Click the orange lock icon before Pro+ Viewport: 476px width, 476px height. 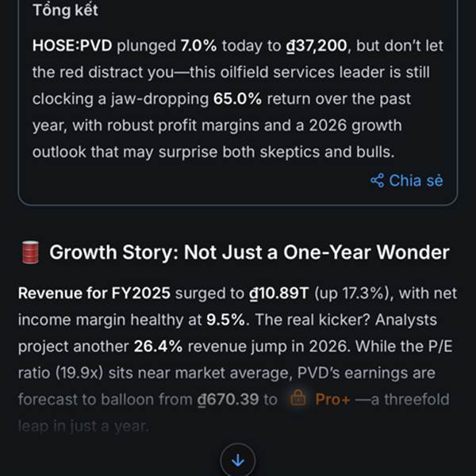(298, 398)
